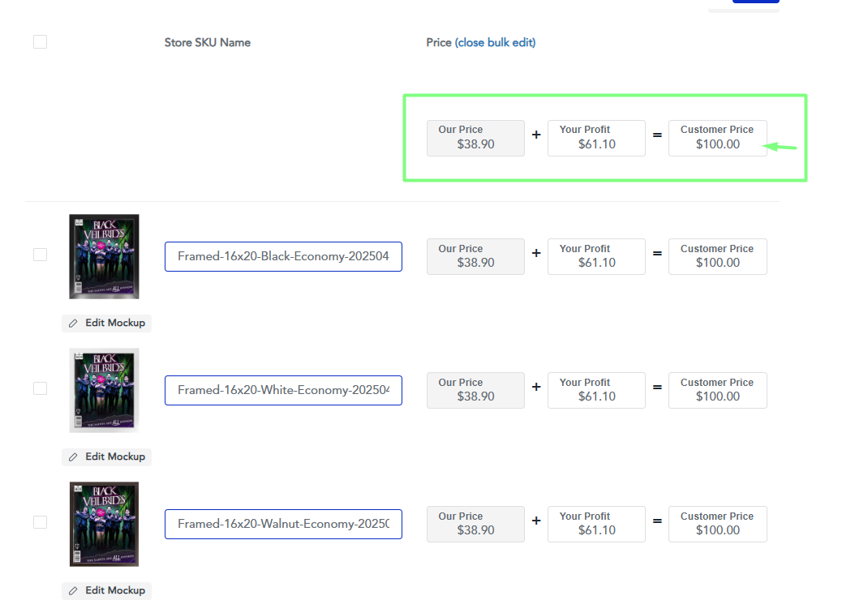Edit the Framed-16x20-White-Economy SKU name field
868x613 pixels.
point(283,390)
